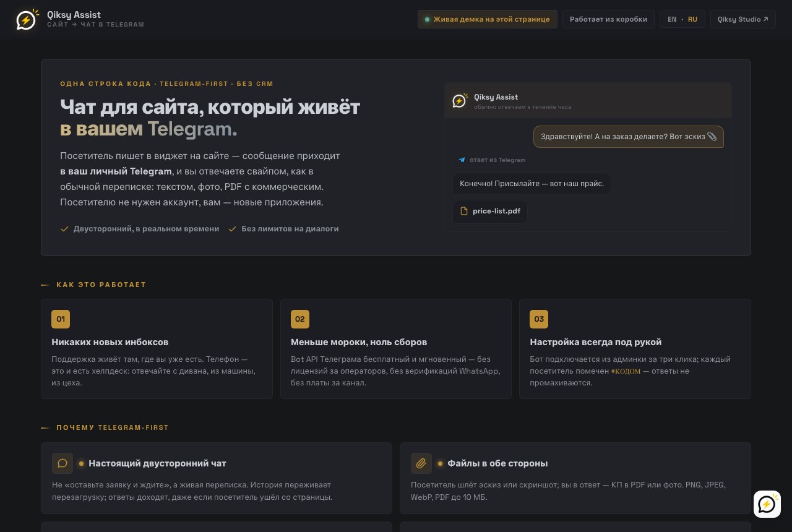Open the price-list.pdf attachment
The width and height of the screenshot is (792, 532).
490,211
